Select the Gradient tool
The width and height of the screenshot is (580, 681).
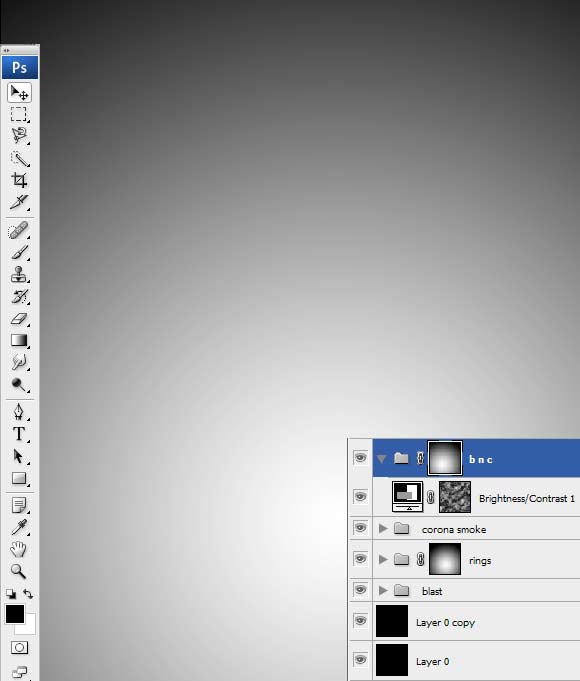click(19, 340)
